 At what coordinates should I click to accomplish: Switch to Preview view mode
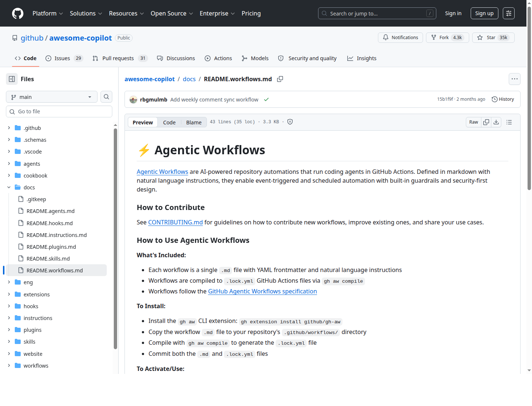click(143, 122)
